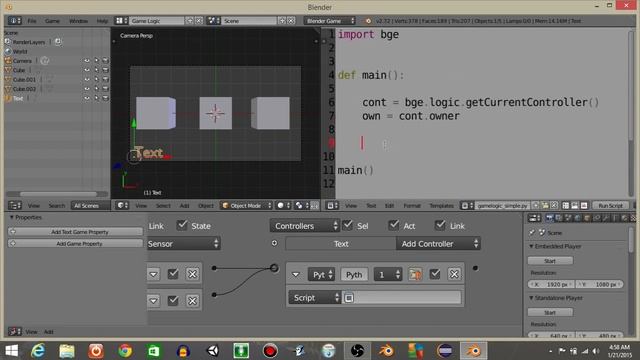Image resolution: width=640 pixels, height=360 pixels.
Task: Delete the current Scene with X icon
Action: coord(291,20)
